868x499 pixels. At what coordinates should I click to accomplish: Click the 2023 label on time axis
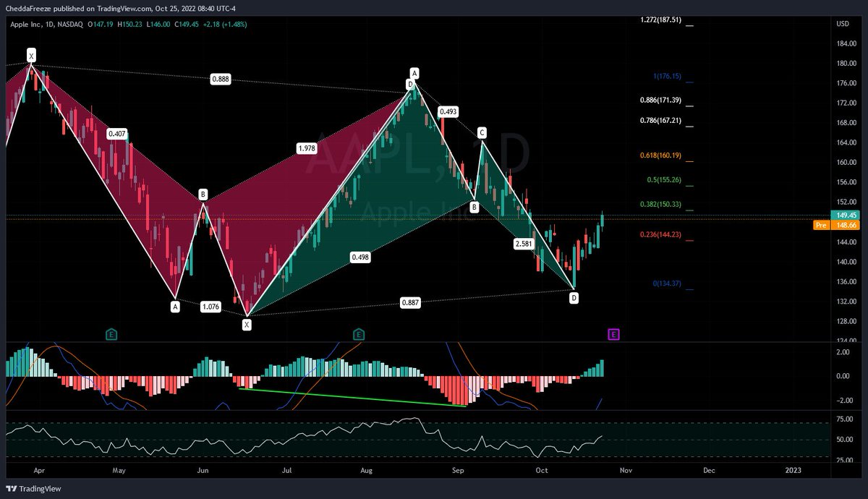click(793, 470)
